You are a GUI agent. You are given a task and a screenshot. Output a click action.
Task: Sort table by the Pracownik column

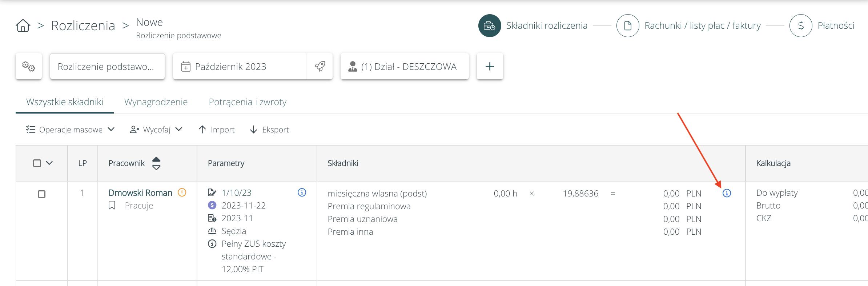156,163
